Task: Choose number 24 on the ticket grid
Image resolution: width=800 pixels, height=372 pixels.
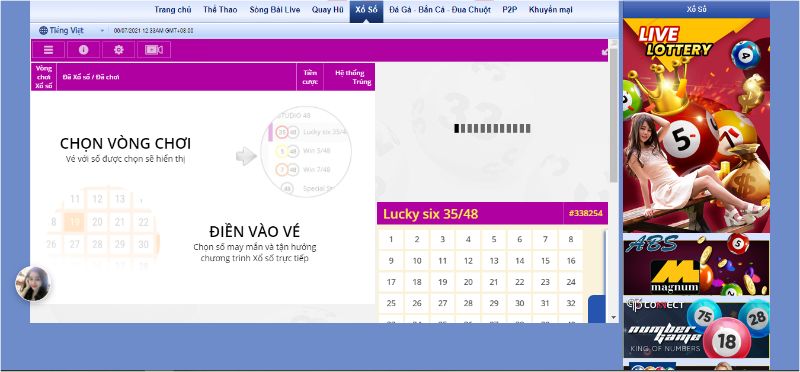Action: [x=571, y=282]
